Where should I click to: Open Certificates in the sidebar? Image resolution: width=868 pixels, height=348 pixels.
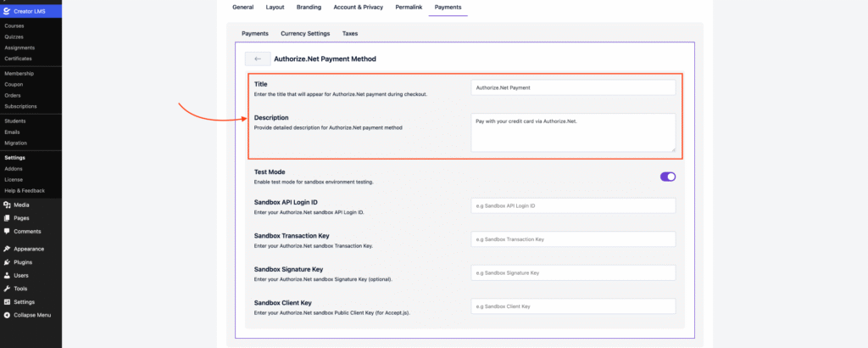(19, 59)
